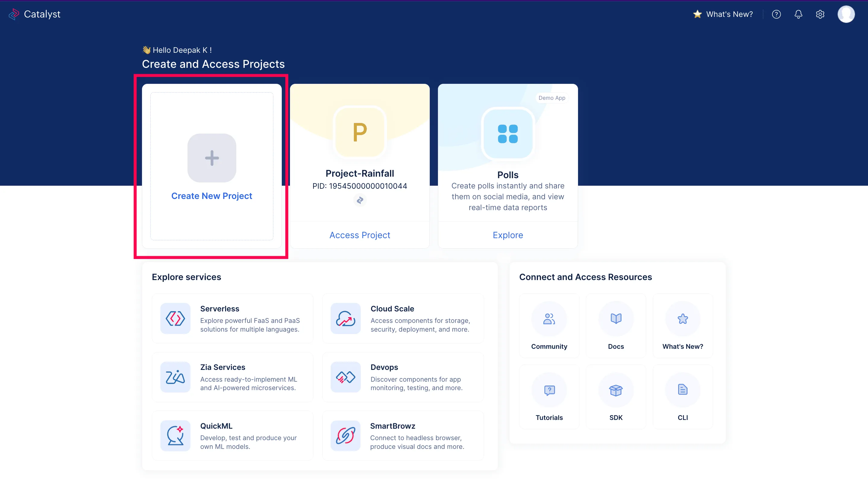
Task: Open the SDK box icon
Action: 616,390
